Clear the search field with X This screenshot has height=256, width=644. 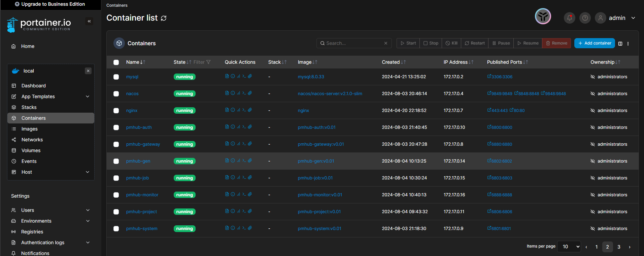point(386,43)
